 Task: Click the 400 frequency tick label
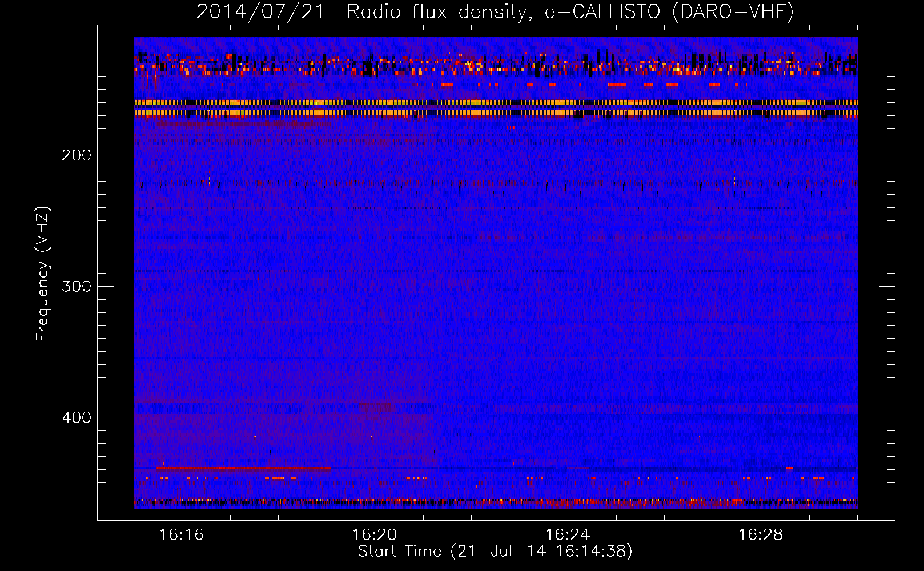pos(77,417)
